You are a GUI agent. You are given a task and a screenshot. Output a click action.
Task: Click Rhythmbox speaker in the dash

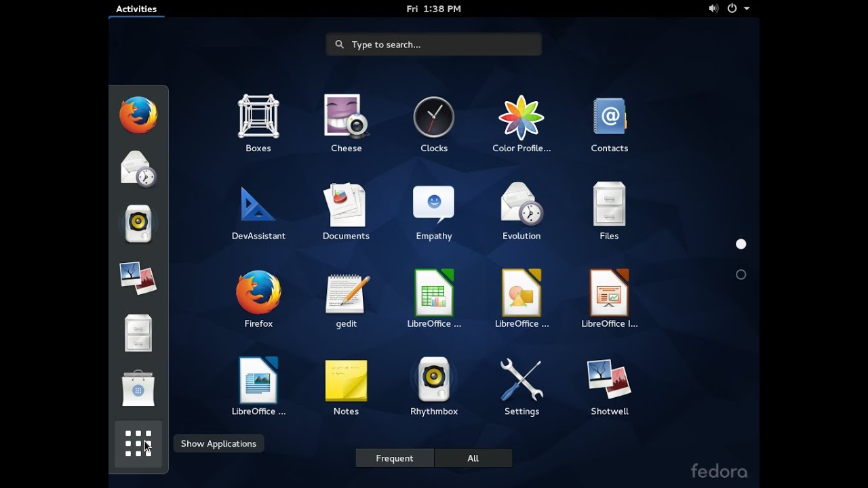pyautogui.click(x=138, y=223)
